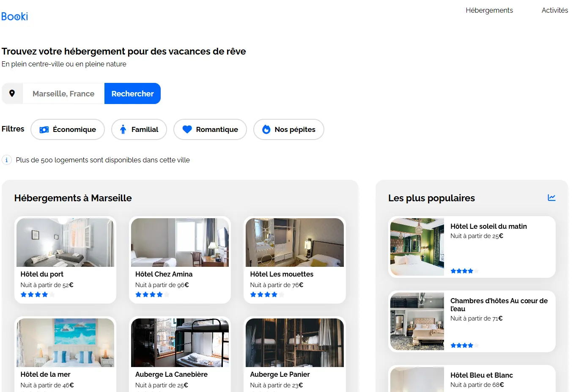Apply the Économique filter
The image size is (573, 392).
click(68, 129)
